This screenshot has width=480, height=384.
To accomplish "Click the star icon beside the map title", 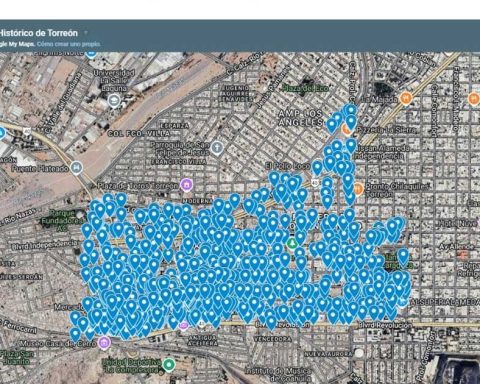I will click(x=86, y=33).
